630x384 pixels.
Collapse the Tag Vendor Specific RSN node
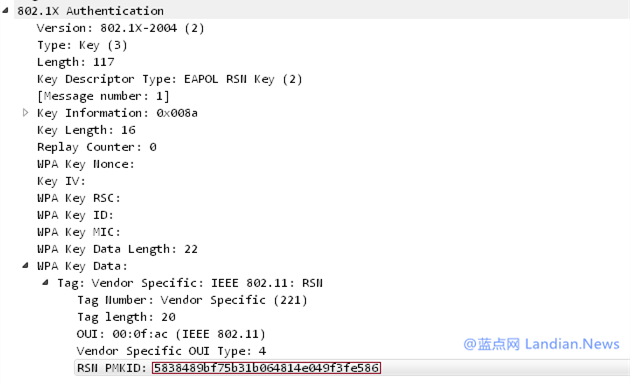pos(45,283)
